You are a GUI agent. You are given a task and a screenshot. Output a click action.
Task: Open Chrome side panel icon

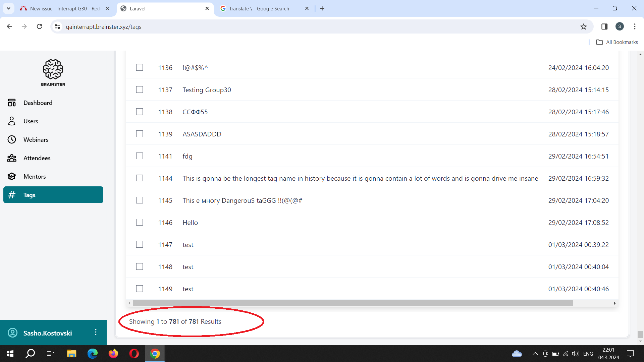pyautogui.click(x=604, y=27)
